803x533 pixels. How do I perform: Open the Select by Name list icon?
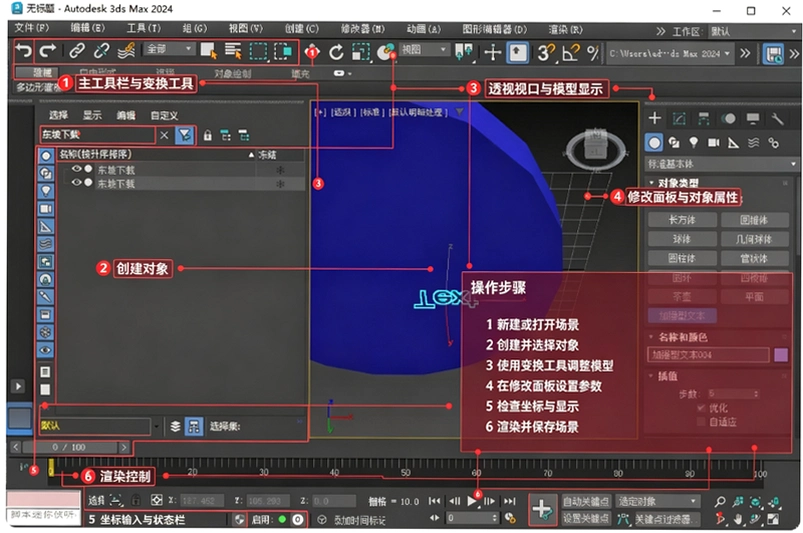[233, 51]
